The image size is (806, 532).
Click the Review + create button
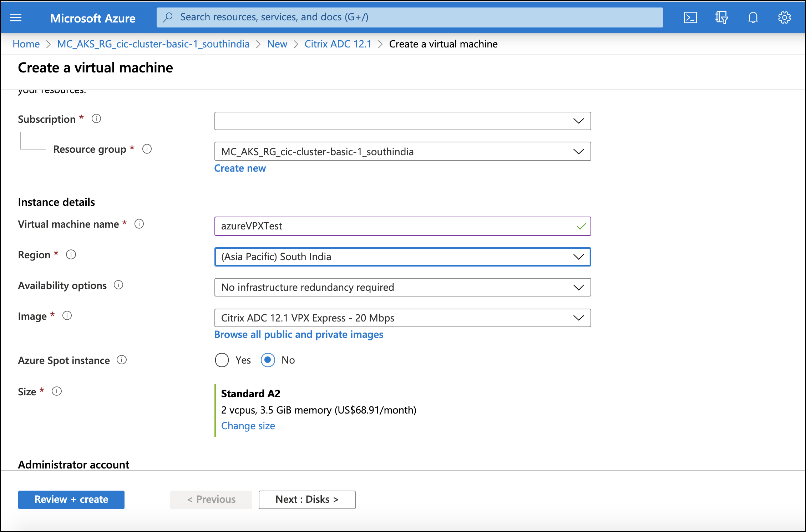pyautogui.click(x=71, y=500)
